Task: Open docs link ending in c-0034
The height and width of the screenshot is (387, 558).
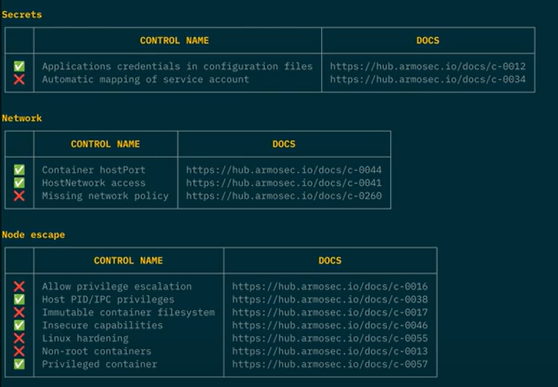Action: [428, 79]
